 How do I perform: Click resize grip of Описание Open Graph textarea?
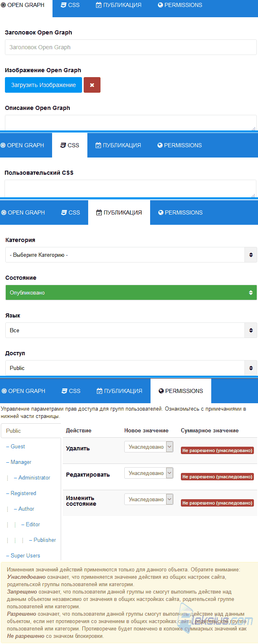(x=254, y=128)
